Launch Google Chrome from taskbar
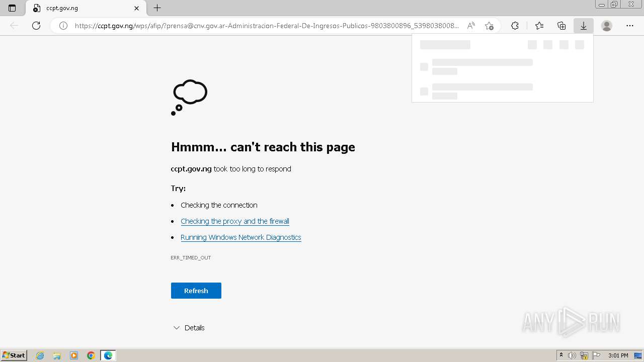Screen dimensions: 644x362 click(x=91, y=355)
